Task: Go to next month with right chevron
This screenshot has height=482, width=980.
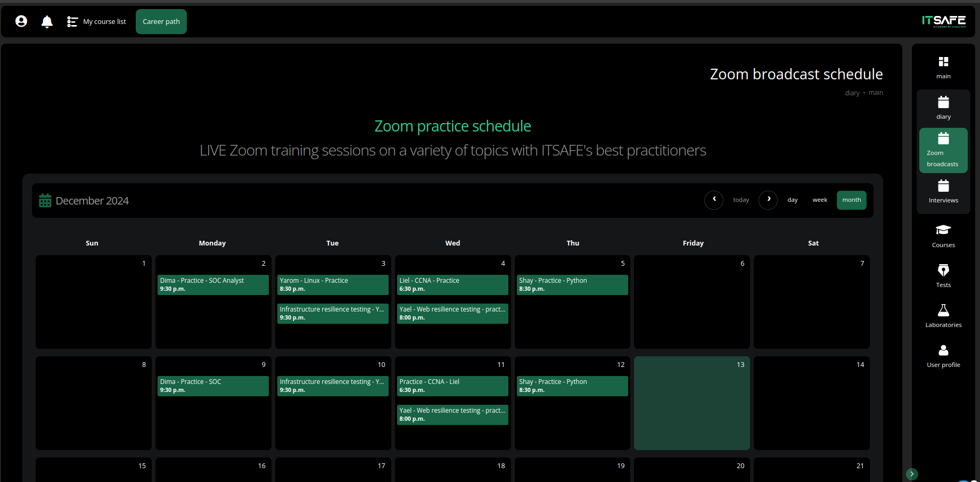Action: [x=768, y=200]
